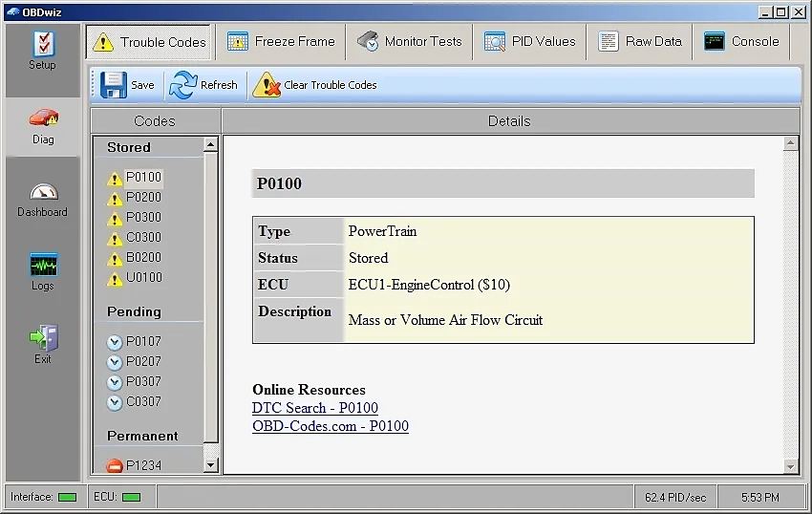Open the Console tab
This screenshot has width=812, height=514.
point(741,41)
